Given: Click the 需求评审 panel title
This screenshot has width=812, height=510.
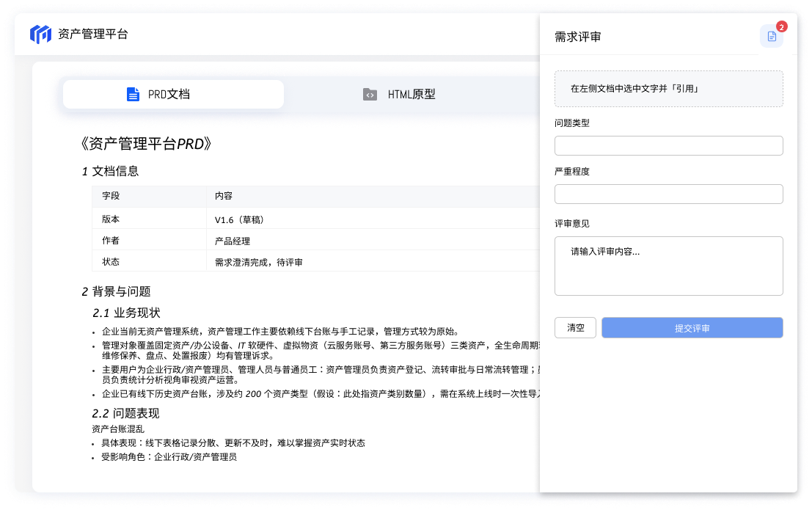Looking at the screenshot, I should (578, 37).
